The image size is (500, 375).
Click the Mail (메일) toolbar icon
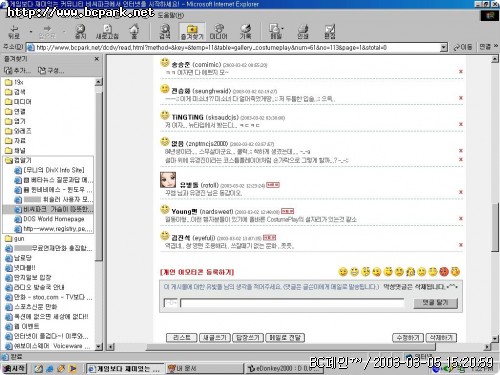276,32
